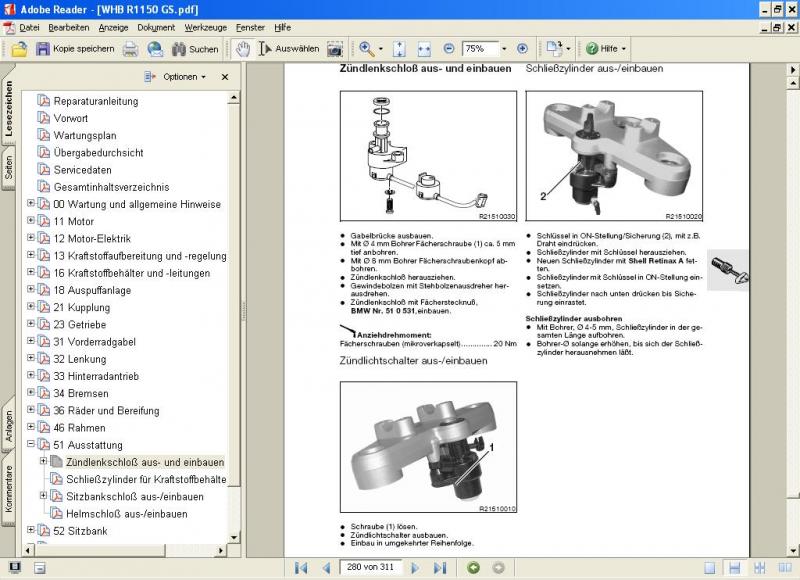Switch to facing pages layout
800x580 pixels.
[x=785, y=568]
